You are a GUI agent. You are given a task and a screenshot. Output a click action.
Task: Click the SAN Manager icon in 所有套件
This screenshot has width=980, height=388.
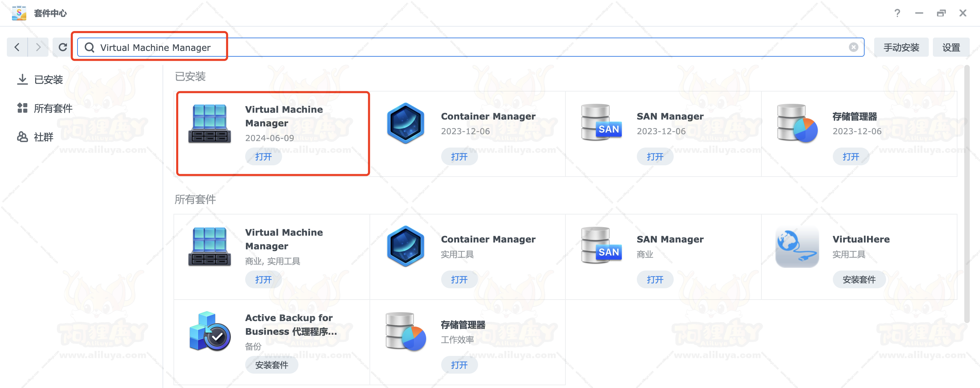[x=601, y=245]
